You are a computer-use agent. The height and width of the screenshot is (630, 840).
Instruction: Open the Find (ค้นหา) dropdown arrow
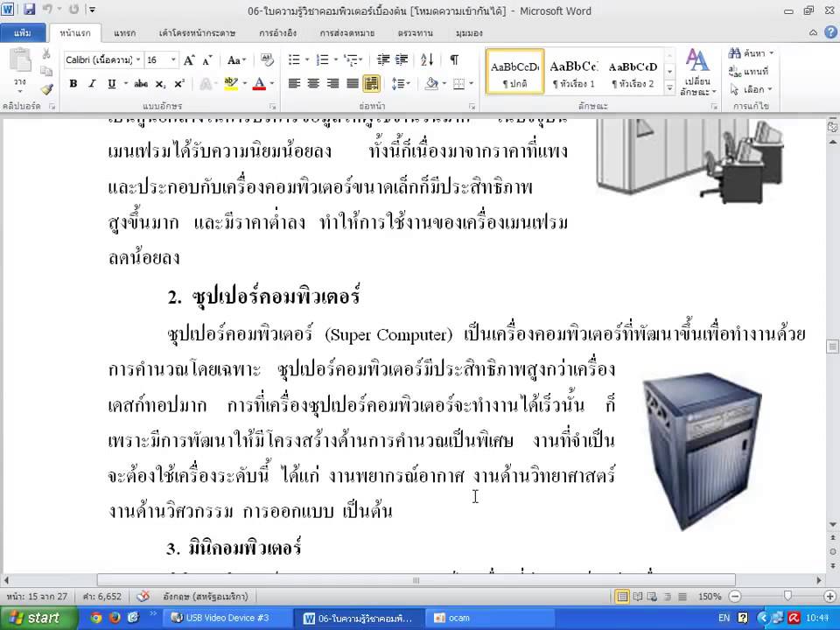(772, 53)
